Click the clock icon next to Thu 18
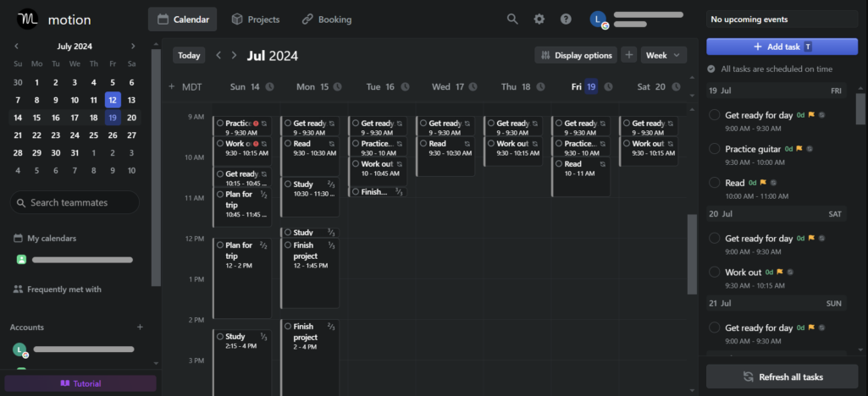The image size is (868, 396). 540,87
